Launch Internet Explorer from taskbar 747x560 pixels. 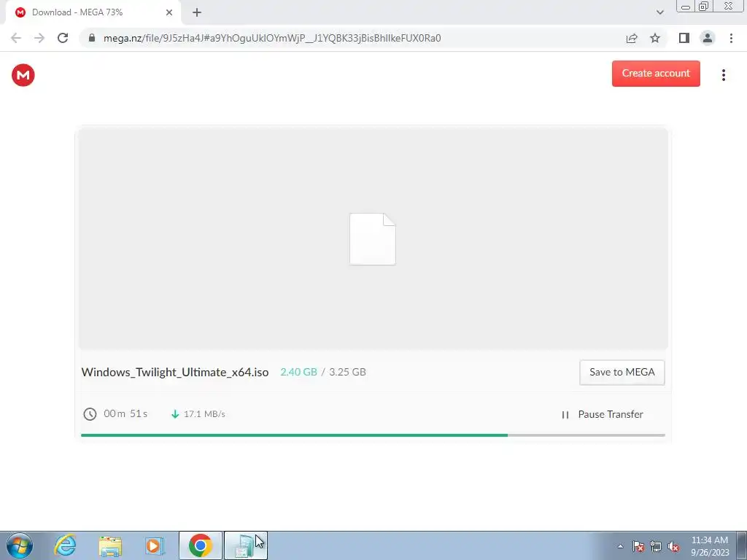pyautogui.click(x=65, y=545)
